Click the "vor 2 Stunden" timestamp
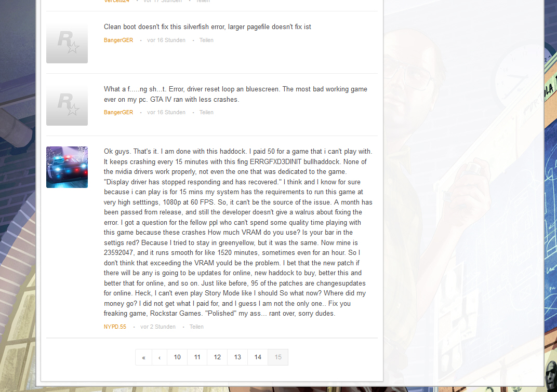 pyautogui.click(x=158, y=327)
